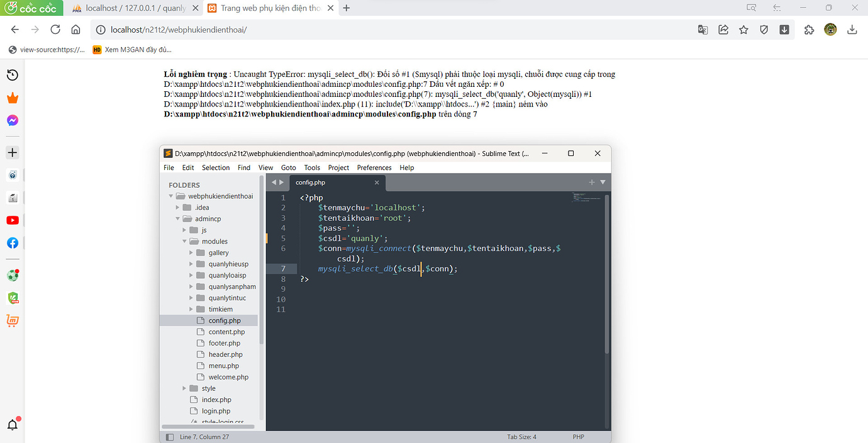Open Messenger from the Coc Coc sidebar
Screen dimensions: 868x443
pos(12,120)
